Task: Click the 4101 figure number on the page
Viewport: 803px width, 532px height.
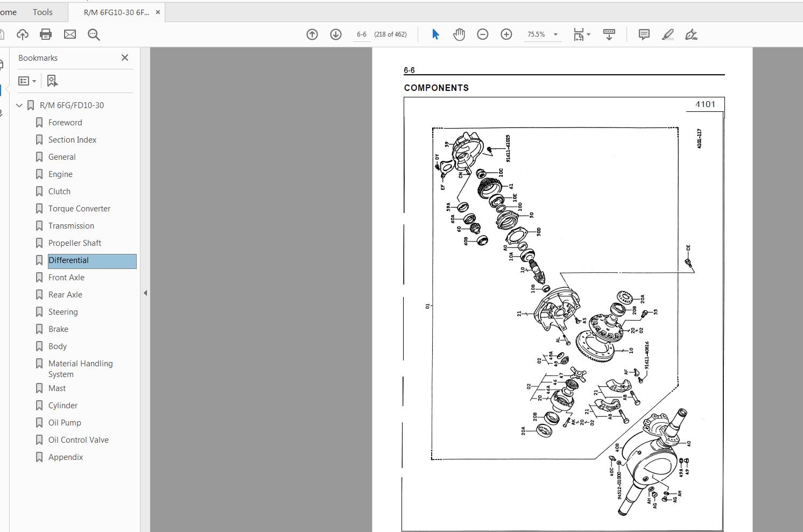Action: coord(705,104)
